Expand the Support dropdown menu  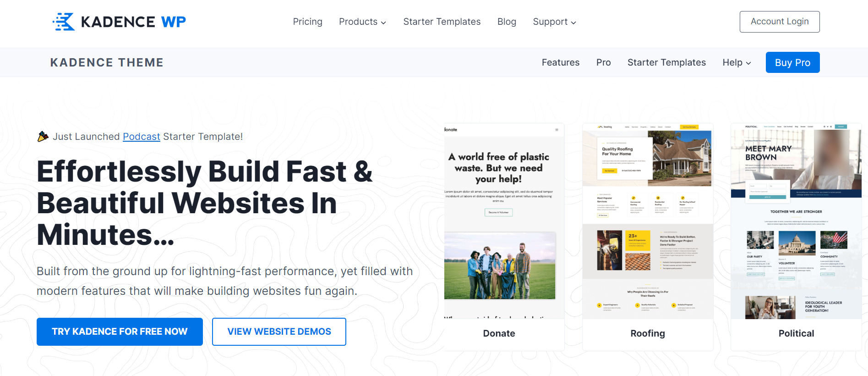554,22
